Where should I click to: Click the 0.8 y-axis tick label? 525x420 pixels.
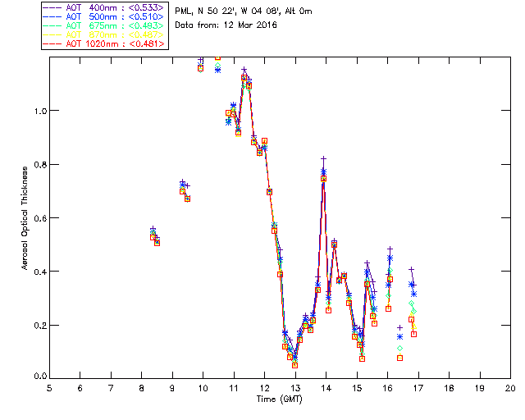(40, 164)
